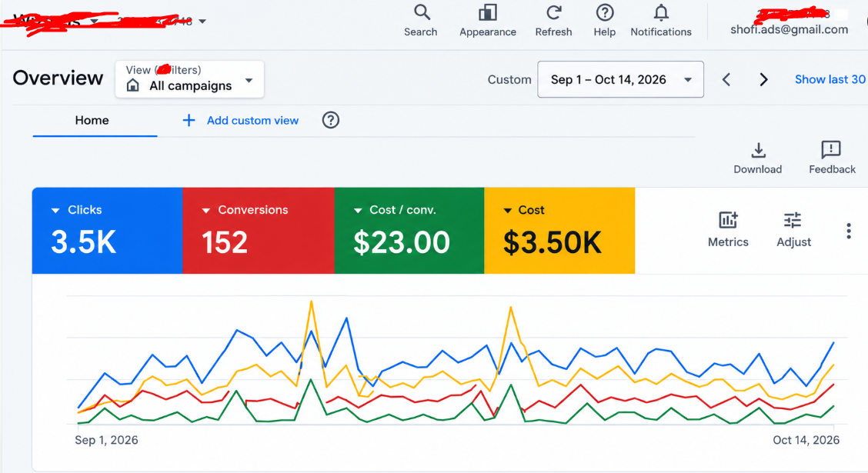Click the Oct 14, 2026 axis label
The width and height of the screenshot is (868, 473).
(806, 440)
